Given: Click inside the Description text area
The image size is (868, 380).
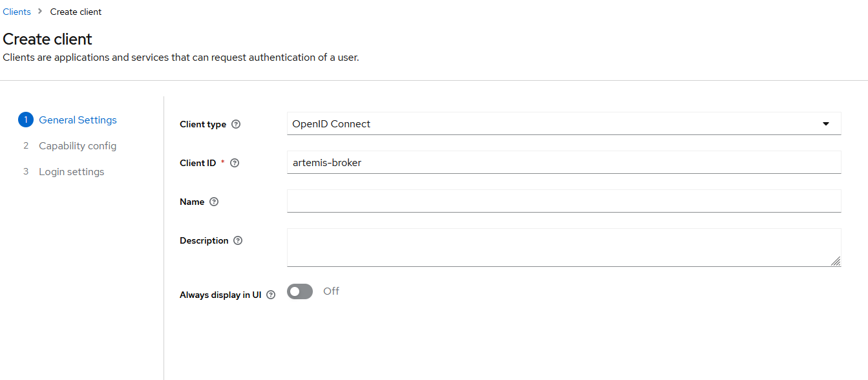Looking at the screenshot, I should point(564,247).
